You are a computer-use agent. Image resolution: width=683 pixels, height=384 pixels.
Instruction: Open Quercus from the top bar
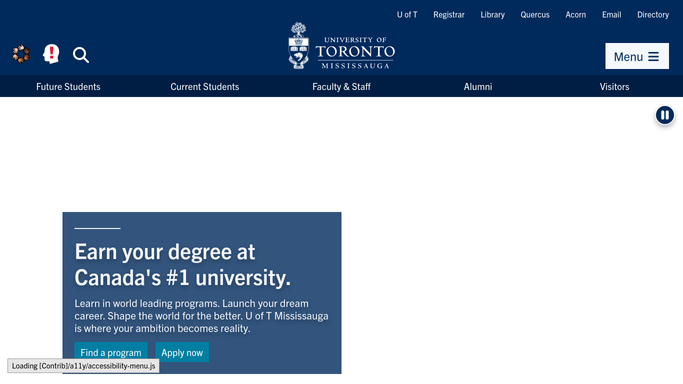click(535, 15)
